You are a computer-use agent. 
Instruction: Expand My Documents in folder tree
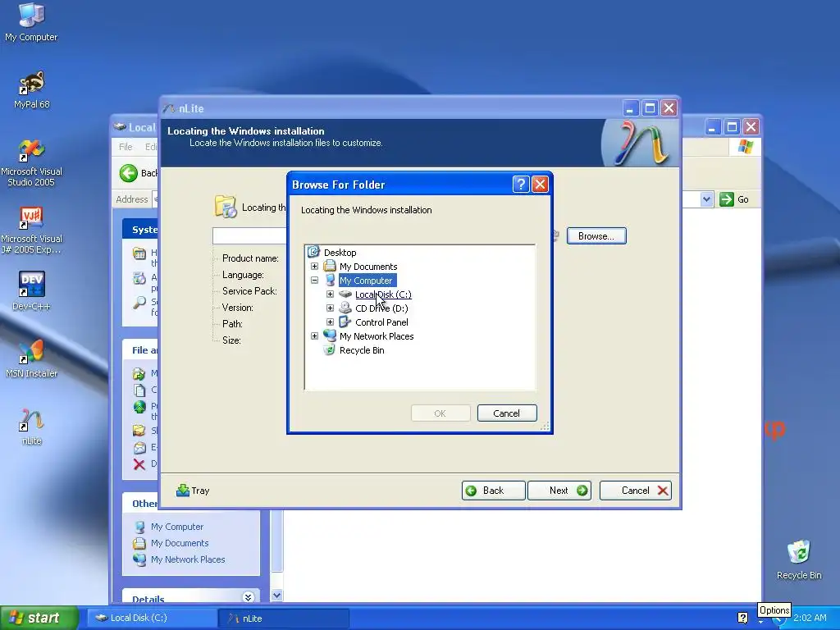click(x=314, y=267)
